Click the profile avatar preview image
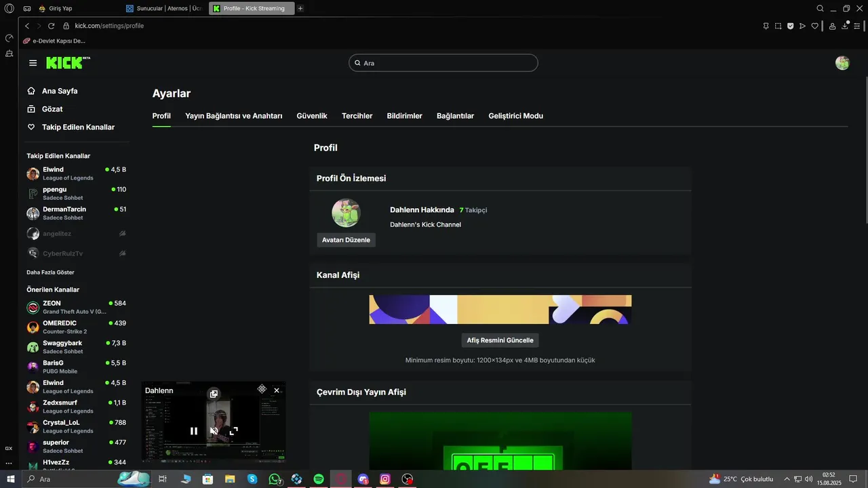 (346, 213)
